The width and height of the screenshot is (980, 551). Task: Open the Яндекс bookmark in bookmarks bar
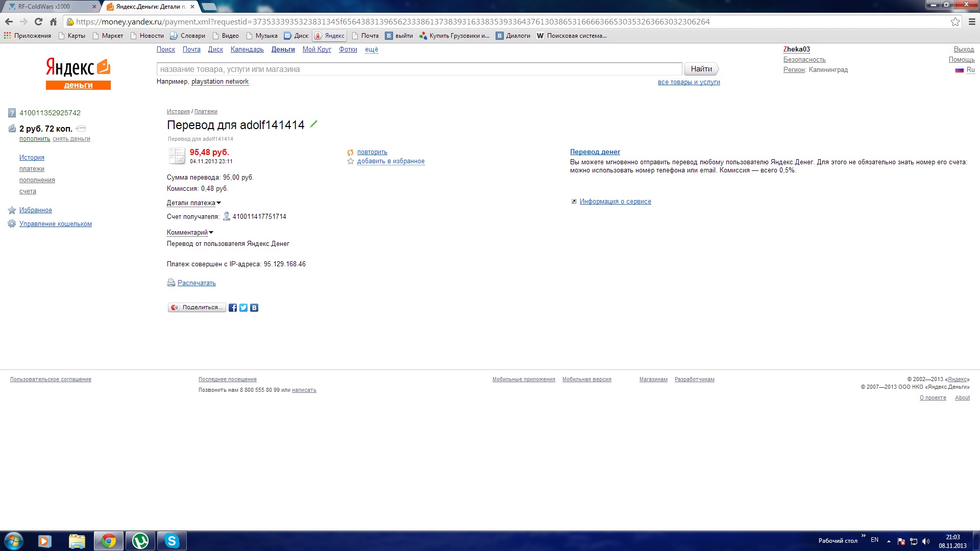coord(330,36)
